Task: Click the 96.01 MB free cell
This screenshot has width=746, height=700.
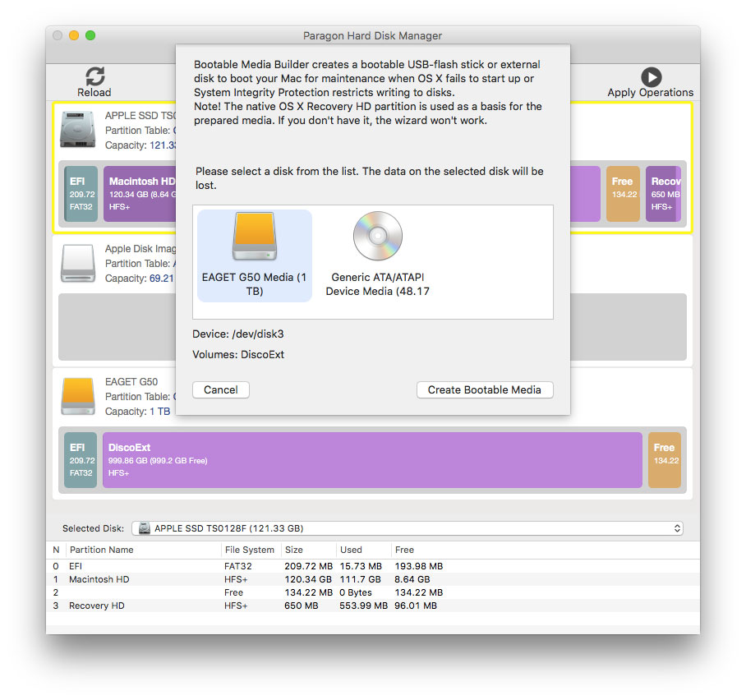Action: tap(416, 606)
